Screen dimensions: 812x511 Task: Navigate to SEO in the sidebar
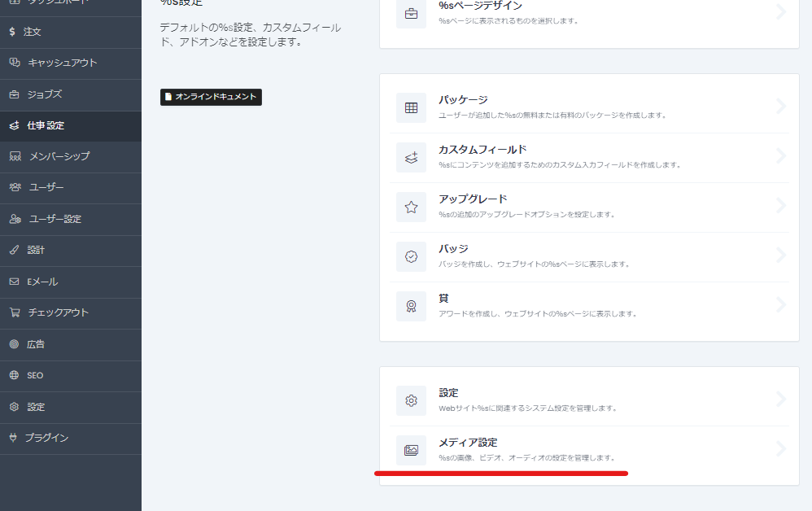pos(35,375)
